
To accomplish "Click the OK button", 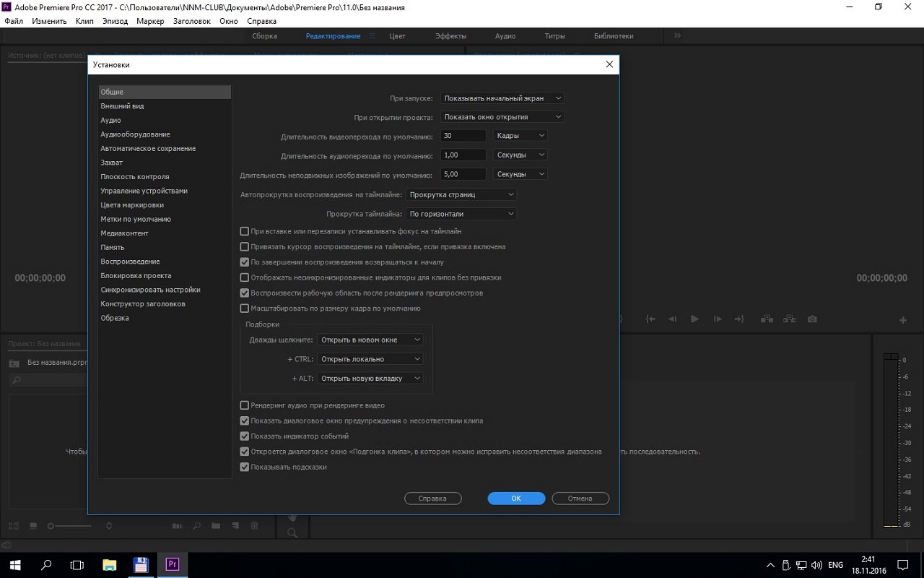I will [x=516, y=499].
